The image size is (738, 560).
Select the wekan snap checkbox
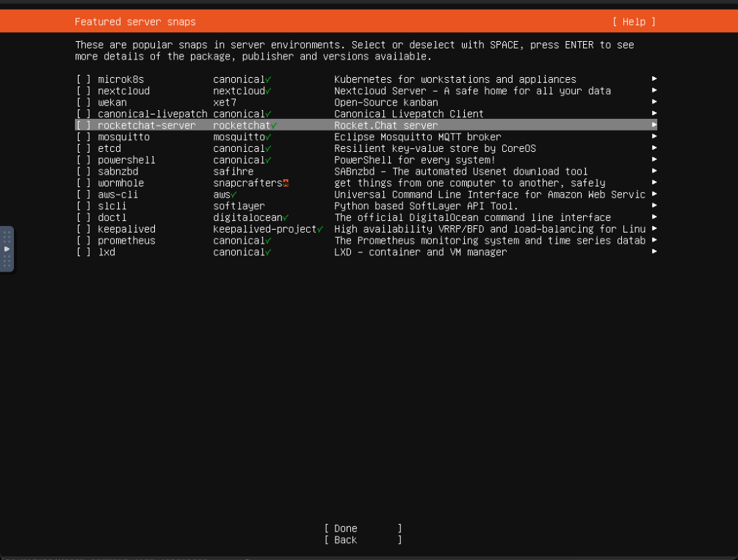83,103
